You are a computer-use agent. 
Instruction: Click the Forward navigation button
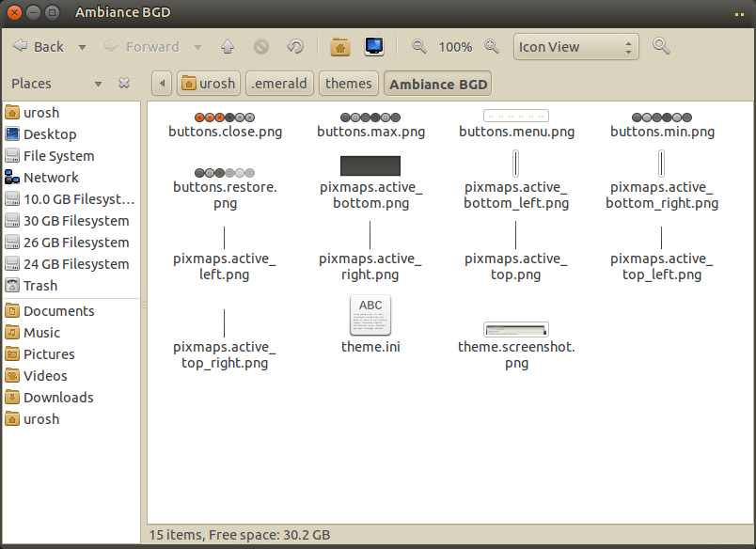click(141, 47)
